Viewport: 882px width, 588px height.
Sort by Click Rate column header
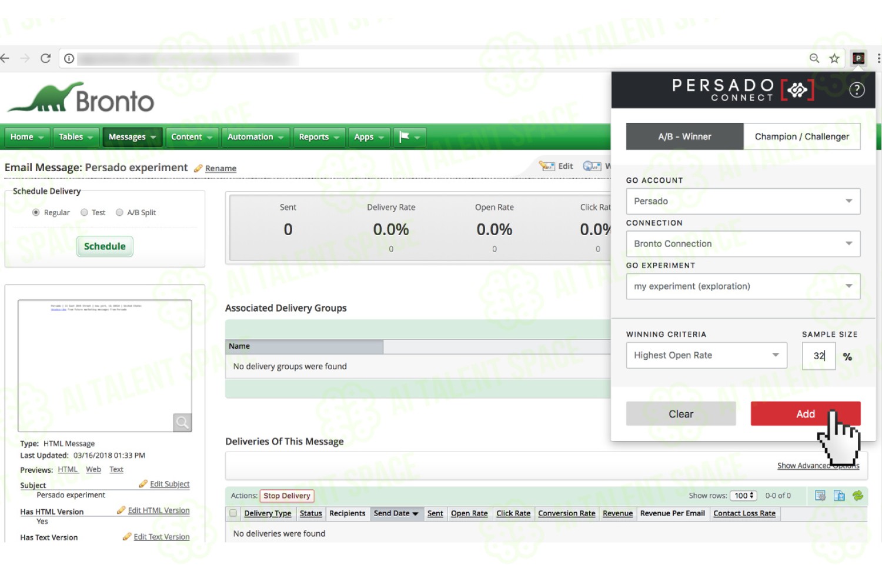(513, 513)
